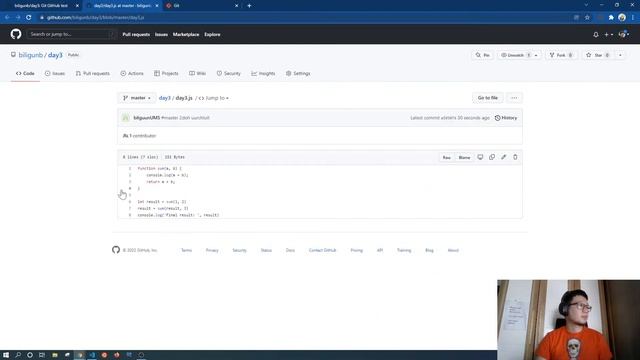Open the user avatar menu in GitHub header
The height and width of the screenshot is (360, 640).
624,35
